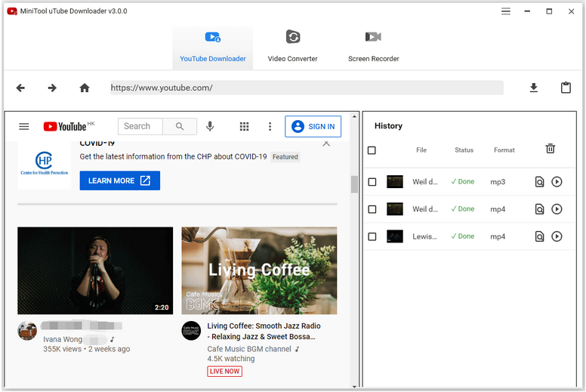The image size is (586, 392).
Task: Open the 2:20 singer video thumbnail
Action: click(95, 270)
